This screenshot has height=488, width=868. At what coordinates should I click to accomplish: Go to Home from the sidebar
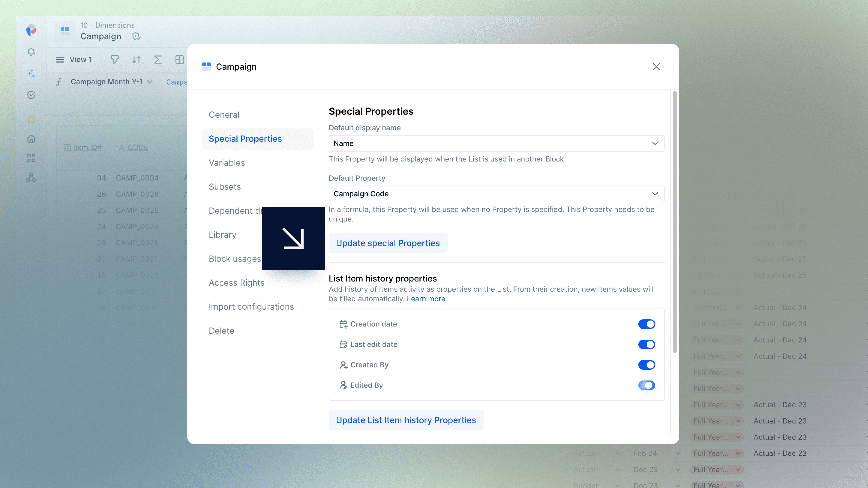[x=31, y=139]
